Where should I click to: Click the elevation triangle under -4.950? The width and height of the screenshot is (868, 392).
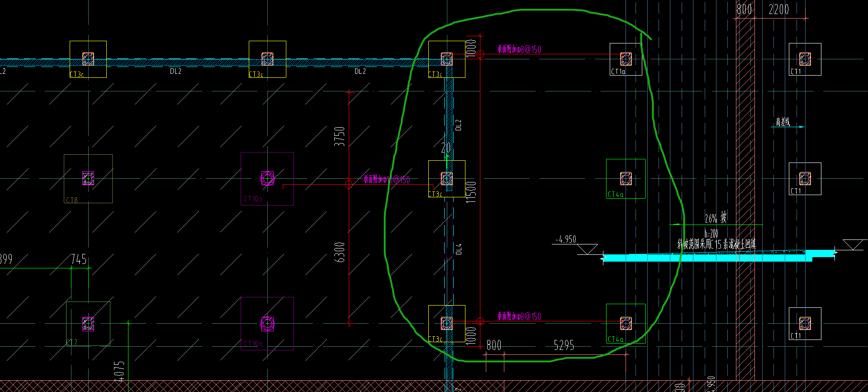pyautogui.click(x=588, y=249)
